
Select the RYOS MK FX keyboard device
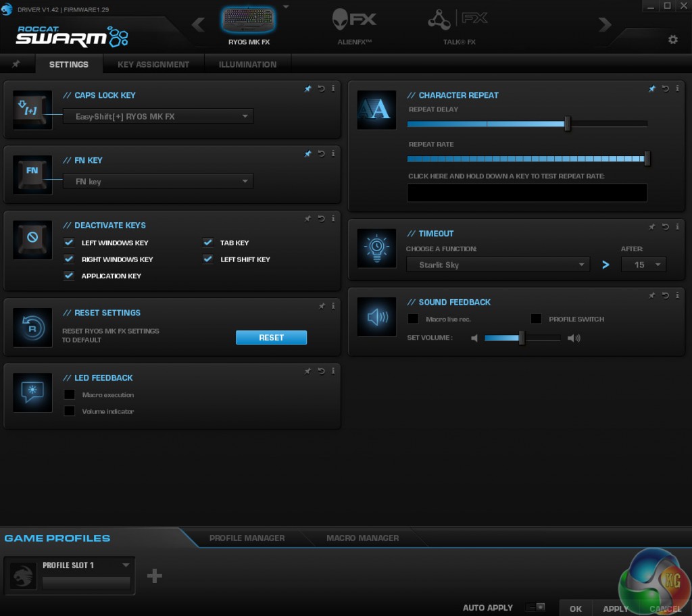(249, 26)
